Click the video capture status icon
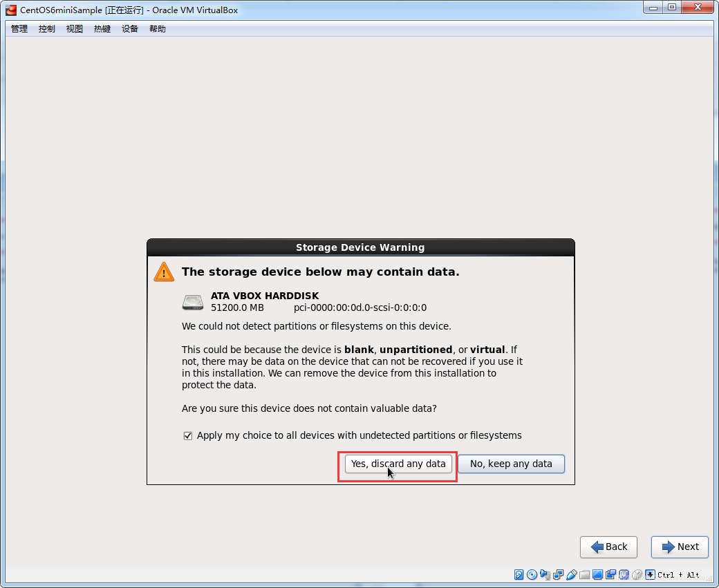Image resolution: width=719 pixels, height=588 pixels. (610, 575)
